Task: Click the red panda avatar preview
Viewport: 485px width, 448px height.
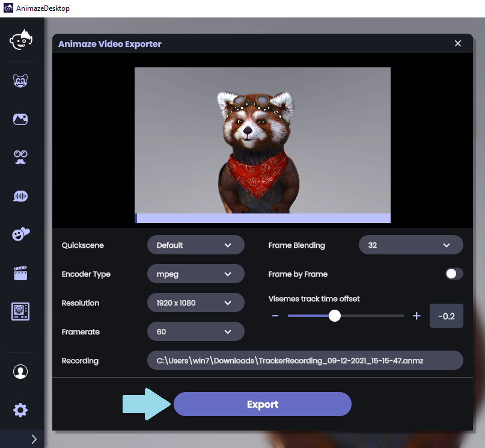Action: point(258,152)
